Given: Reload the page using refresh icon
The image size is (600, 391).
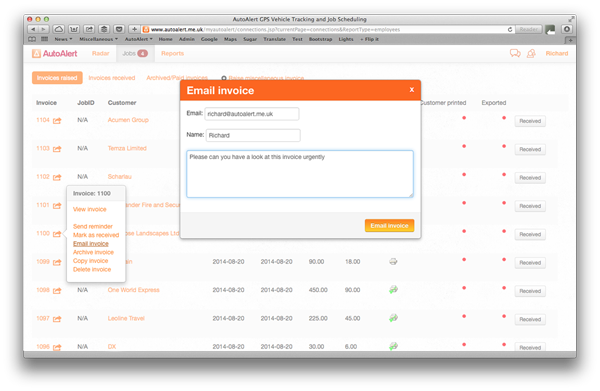Looking at the screenshot, I should coord(510,29).
